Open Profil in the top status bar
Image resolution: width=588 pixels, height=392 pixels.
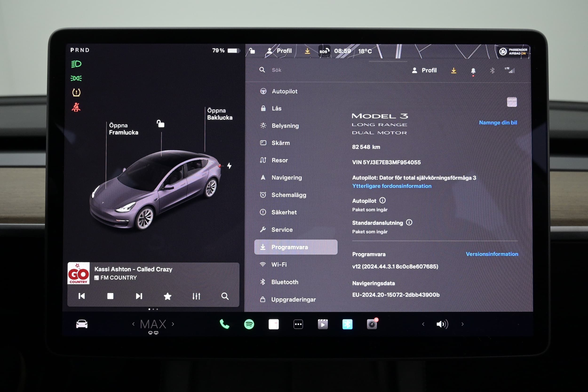click(x=279, y=51)
